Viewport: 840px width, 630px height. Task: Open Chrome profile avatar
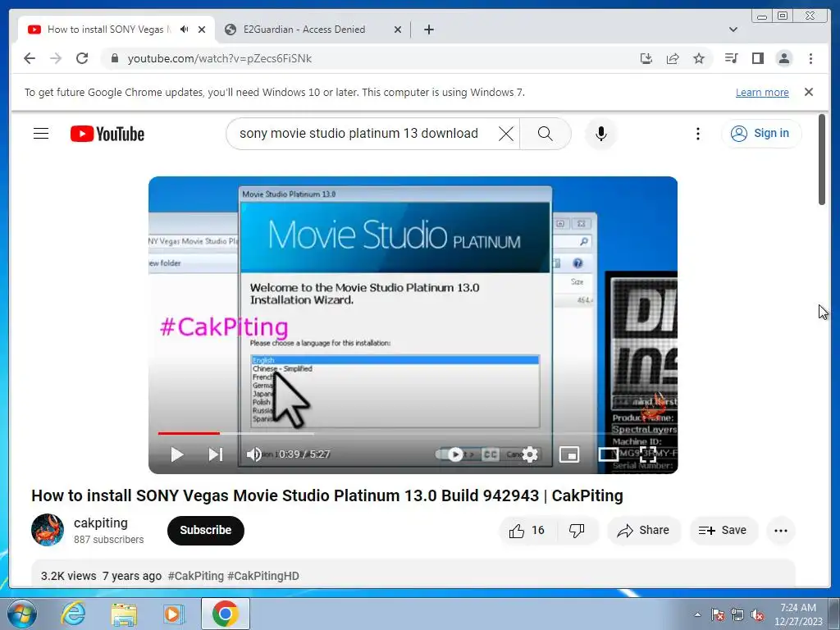click(x=783, y=58)
